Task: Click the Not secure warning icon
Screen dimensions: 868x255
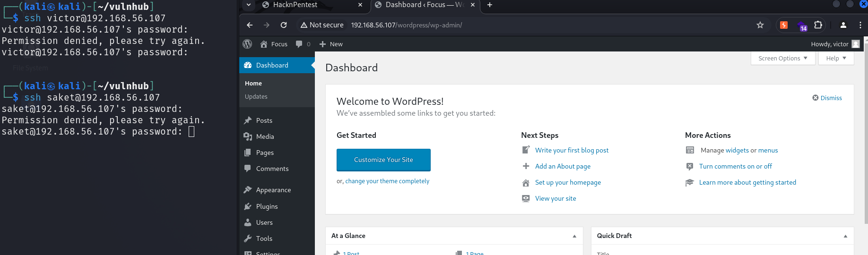Action: [304, 25]
